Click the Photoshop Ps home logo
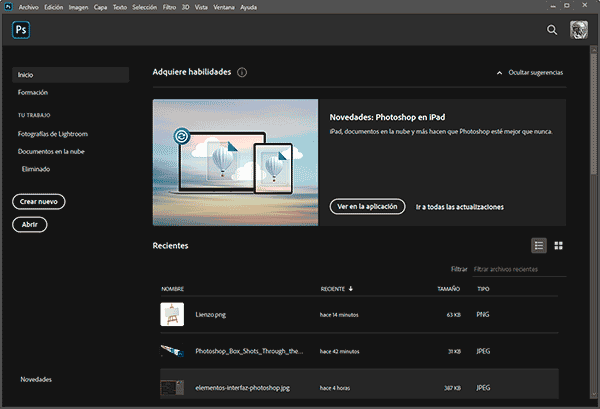The height and width of the screenshot is (409, 600). click(x=21, y=30)
